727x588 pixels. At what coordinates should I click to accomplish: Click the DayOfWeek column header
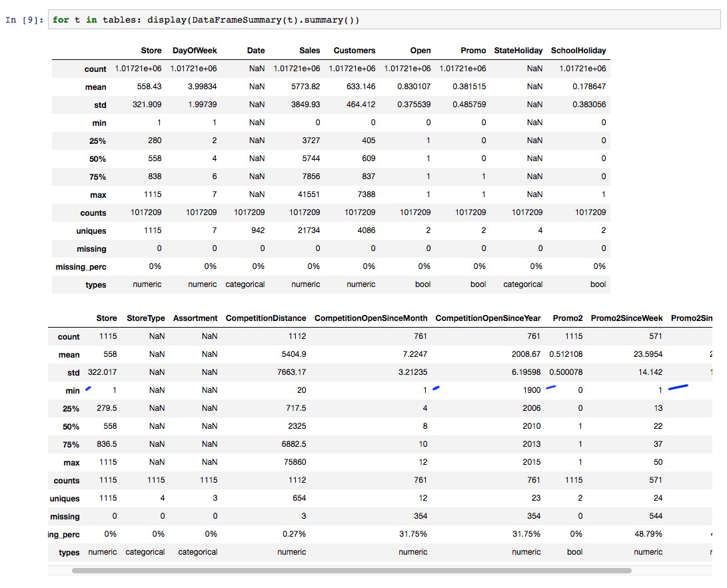(x=194, y=51)
